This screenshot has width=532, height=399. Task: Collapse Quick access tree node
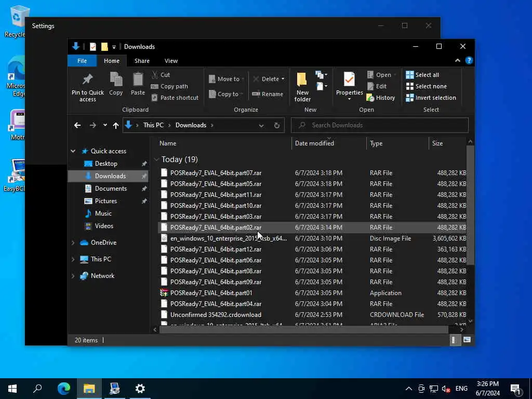tap(73, 151)
